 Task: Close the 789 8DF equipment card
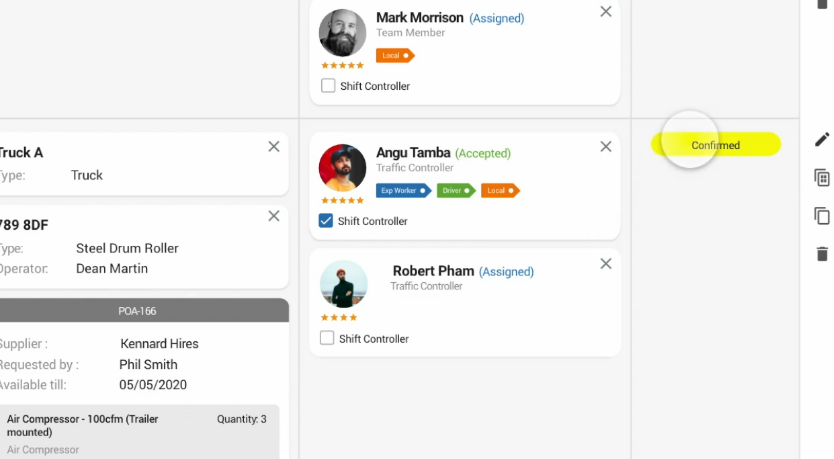click(274, 216)
